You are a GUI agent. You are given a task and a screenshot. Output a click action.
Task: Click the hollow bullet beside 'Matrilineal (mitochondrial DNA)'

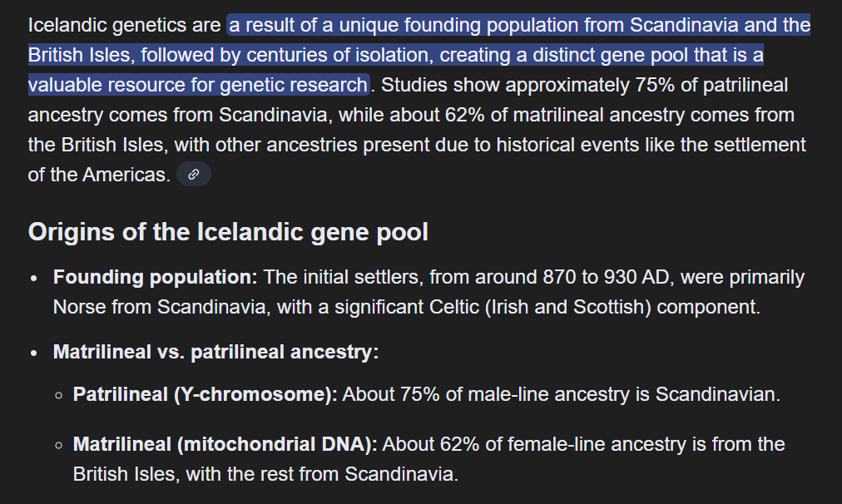58,445
